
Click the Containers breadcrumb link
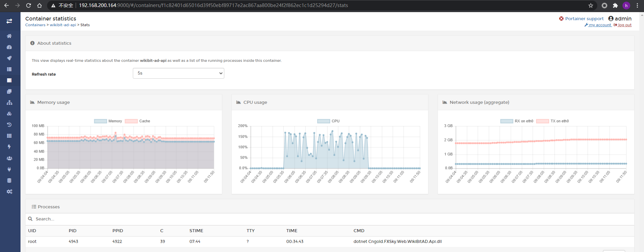35,25
